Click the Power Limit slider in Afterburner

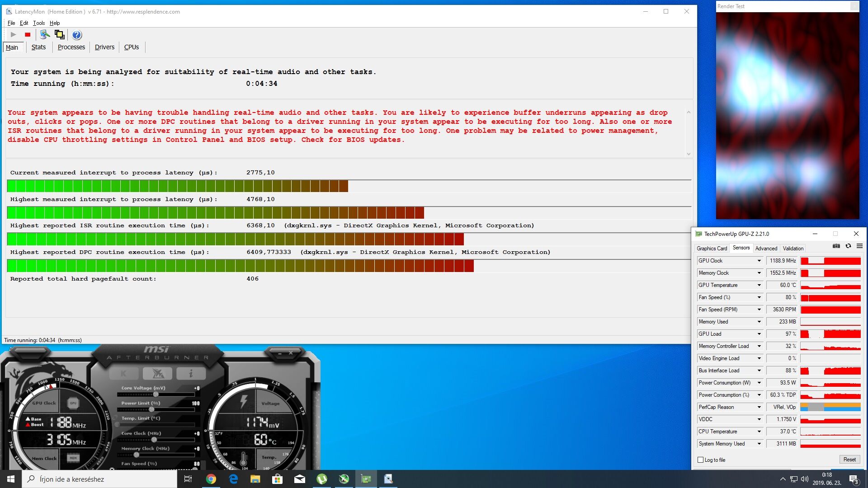(x=156, y=409)
